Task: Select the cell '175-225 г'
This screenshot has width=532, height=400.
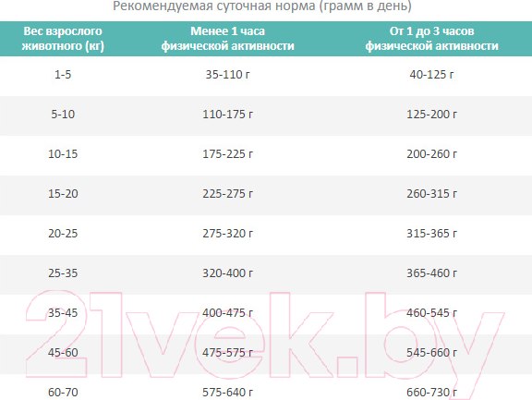Action: pos(227,153)
